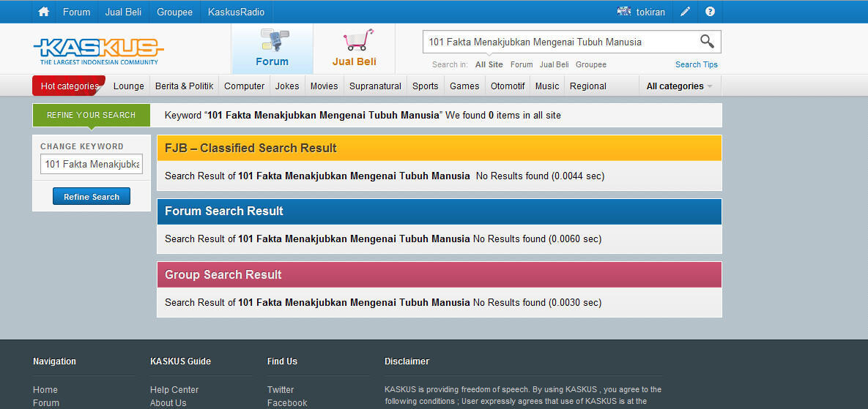The height and width of the screenshot is (409, 868).
Task: Open the footer Twitter link
Action: (x=281, y=390)
